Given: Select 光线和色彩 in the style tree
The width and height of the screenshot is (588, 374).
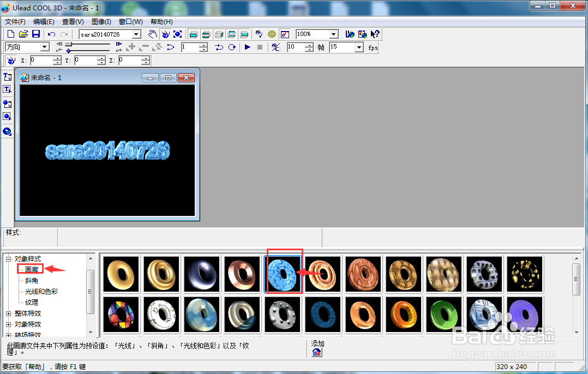Looking at the screenshot, I should pyautogui.click(x=41, y=291).
